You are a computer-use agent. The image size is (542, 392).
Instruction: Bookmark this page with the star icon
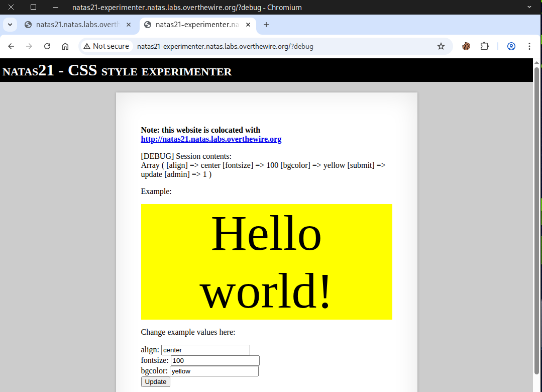[x=441, y=46]
